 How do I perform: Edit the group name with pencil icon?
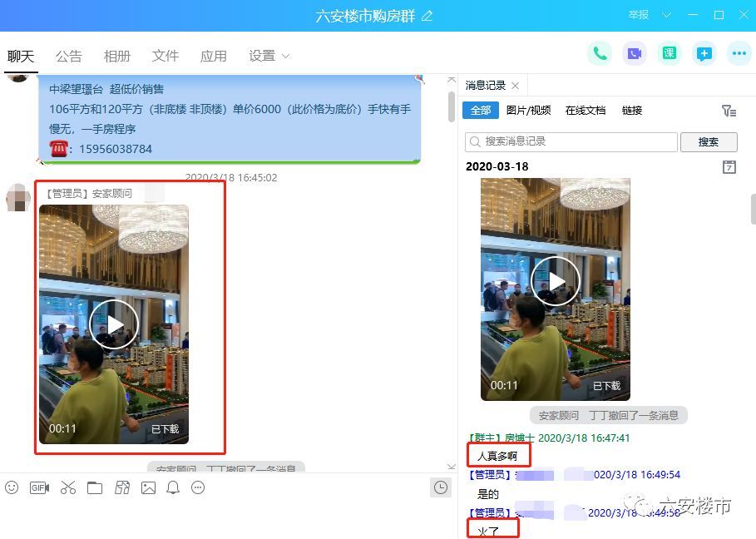coord(427,16)
